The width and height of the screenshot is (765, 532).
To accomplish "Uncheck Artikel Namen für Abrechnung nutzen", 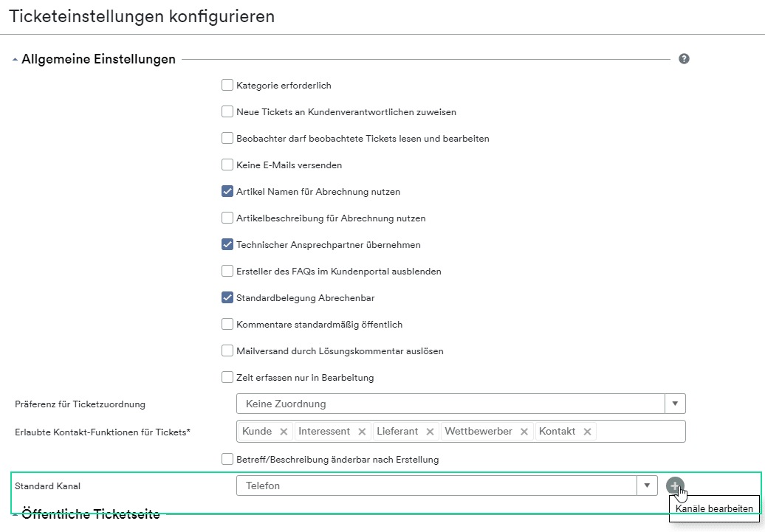I will (x=227, y=192).
